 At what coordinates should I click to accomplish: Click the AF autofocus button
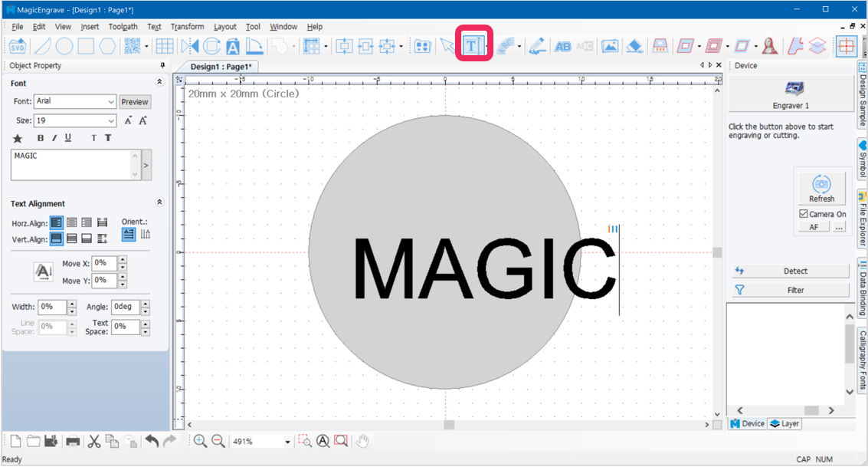tap(814, 227)
